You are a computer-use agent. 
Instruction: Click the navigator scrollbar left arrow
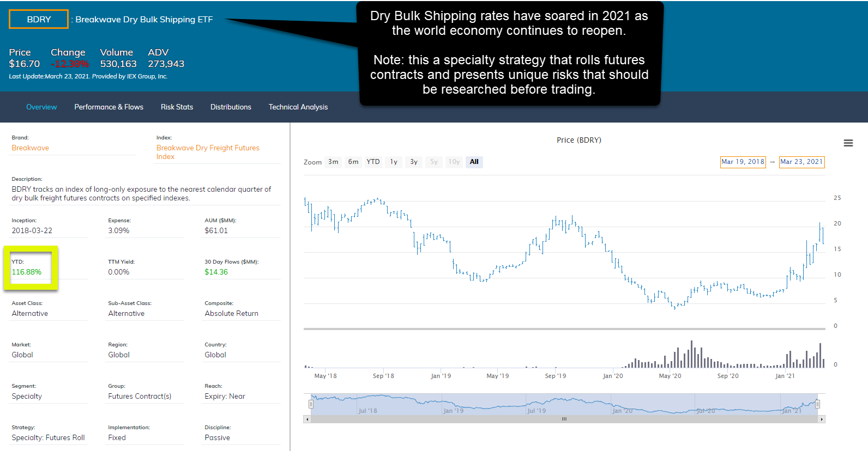click(x=308, y=419)
